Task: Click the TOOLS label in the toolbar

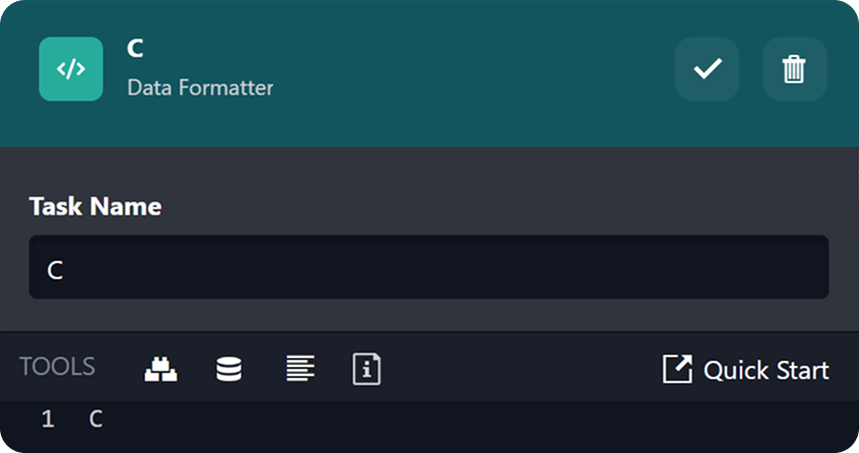Action: coord(57,367)
